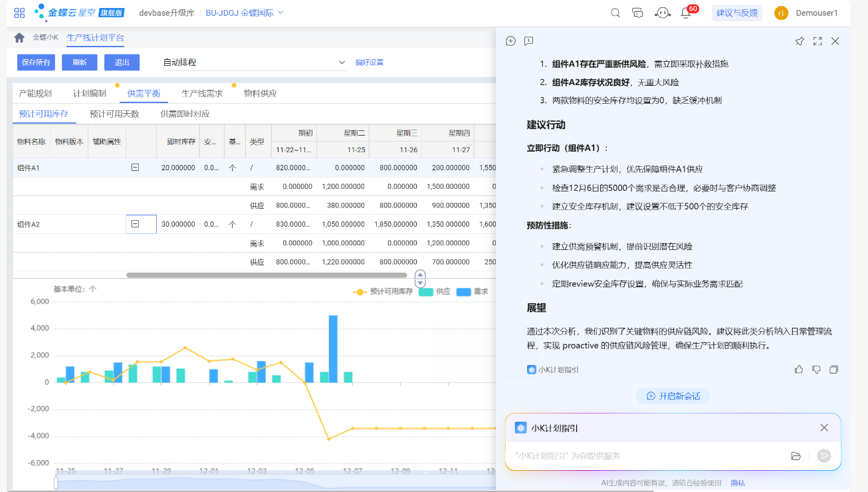Click the 金蝶云星空 logo
Image resolution: width=868 pixels, height=492 pixels.
tap(79, 12)
